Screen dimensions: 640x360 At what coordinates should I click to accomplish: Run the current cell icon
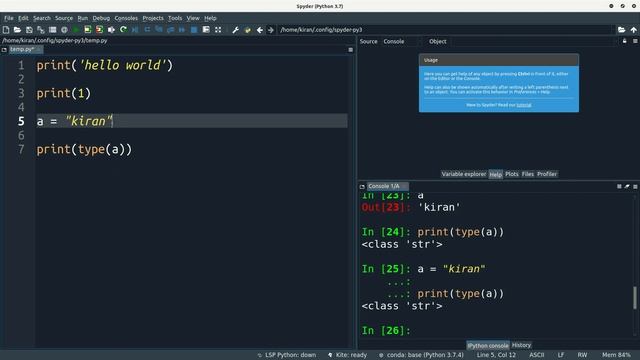point(88,30)
